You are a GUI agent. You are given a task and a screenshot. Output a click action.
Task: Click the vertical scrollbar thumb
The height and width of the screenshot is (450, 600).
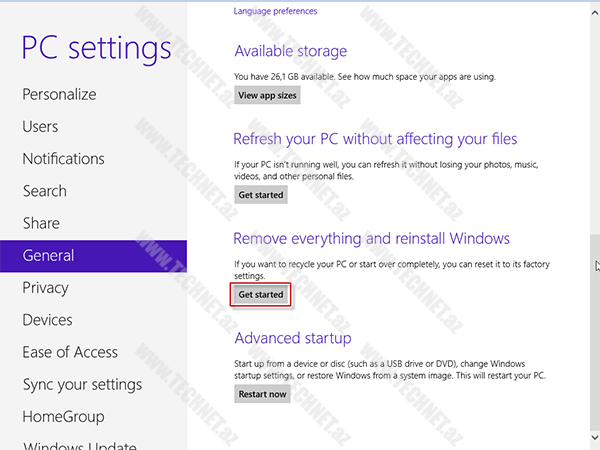point(595,330)
